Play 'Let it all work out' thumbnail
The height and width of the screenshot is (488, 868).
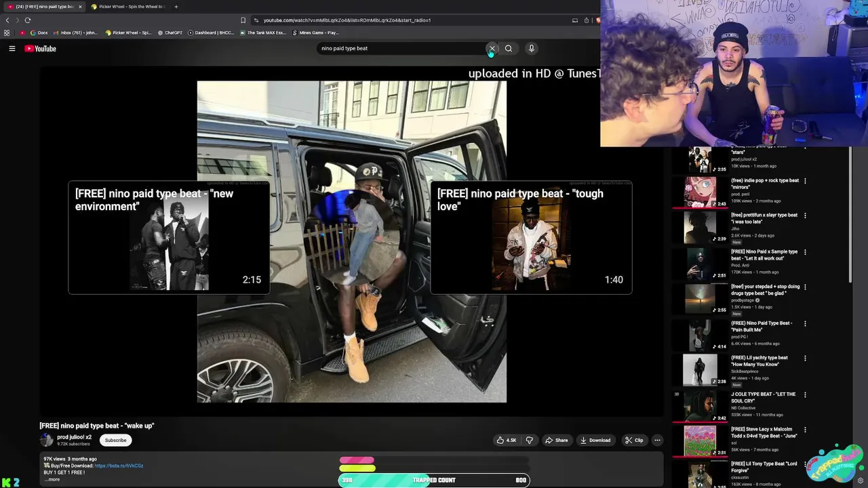[x=700, y=264]
